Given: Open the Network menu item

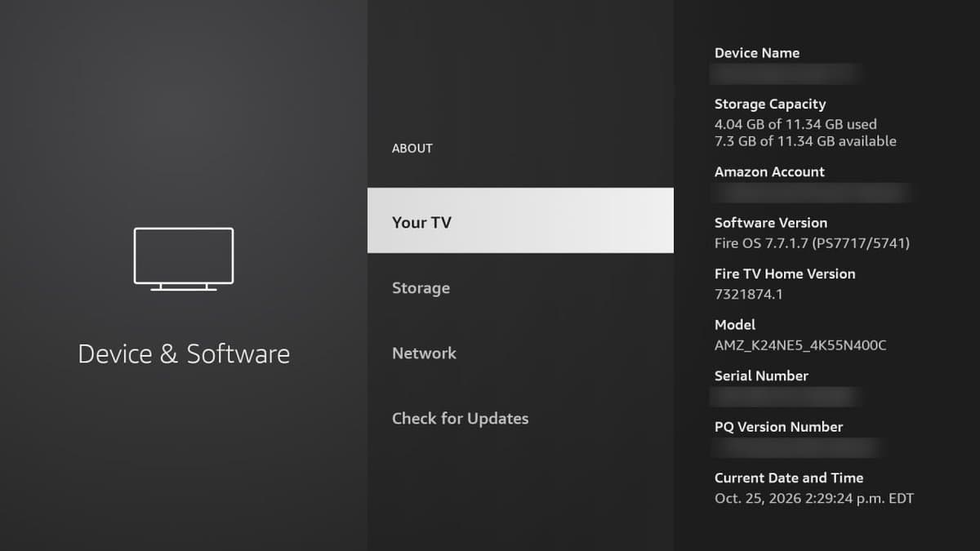Looking at the screenshot, I should click(520, 353).
